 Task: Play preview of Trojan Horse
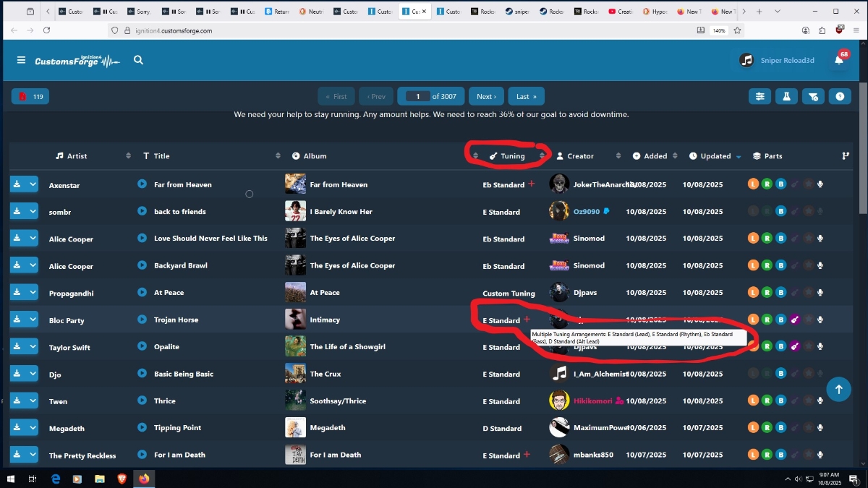(x=142, y=320)
